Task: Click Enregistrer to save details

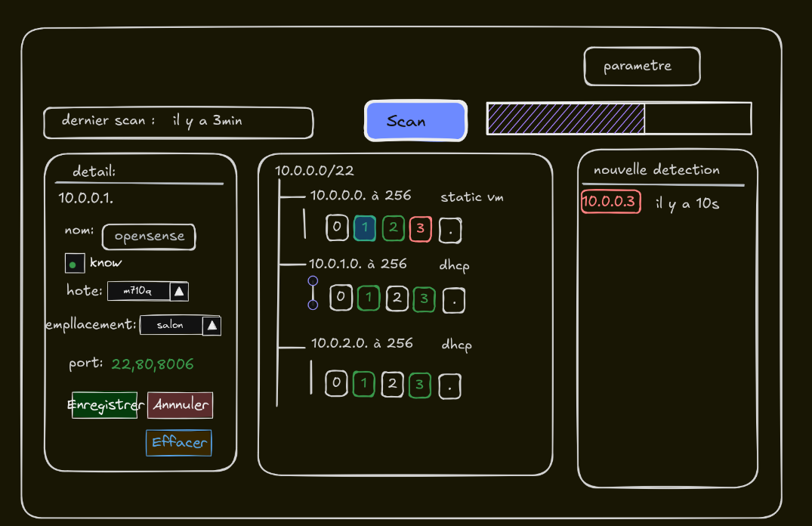Action: coord(105,405)
